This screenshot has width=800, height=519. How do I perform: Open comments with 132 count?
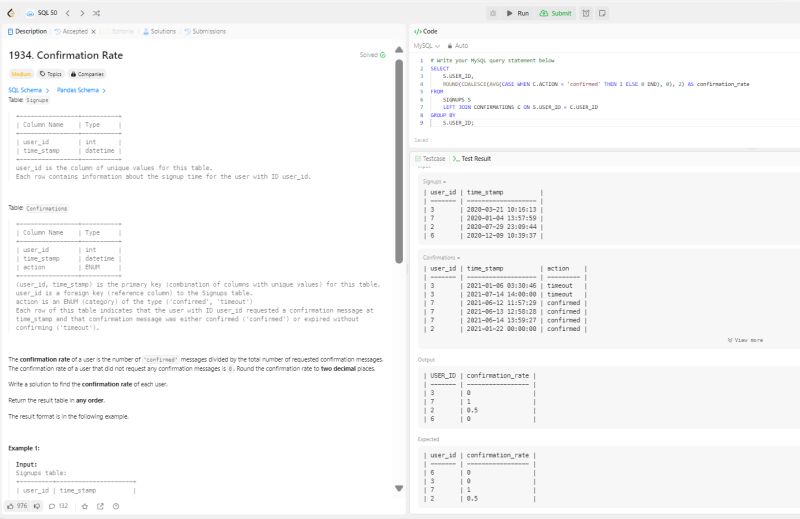[58, 506]
